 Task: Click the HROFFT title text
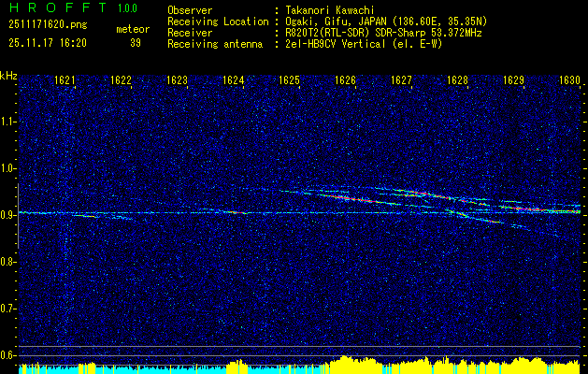58,7
